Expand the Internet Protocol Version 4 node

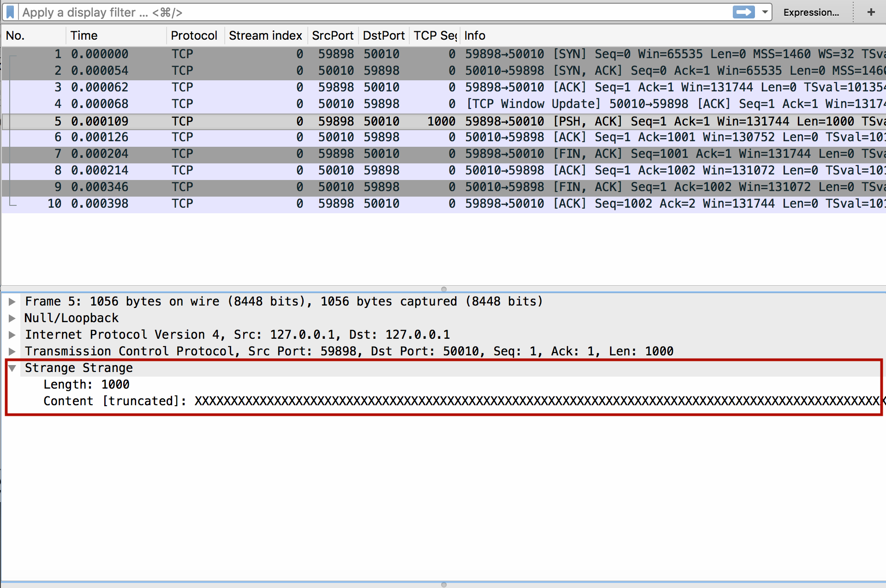click(x=12, y=335)
